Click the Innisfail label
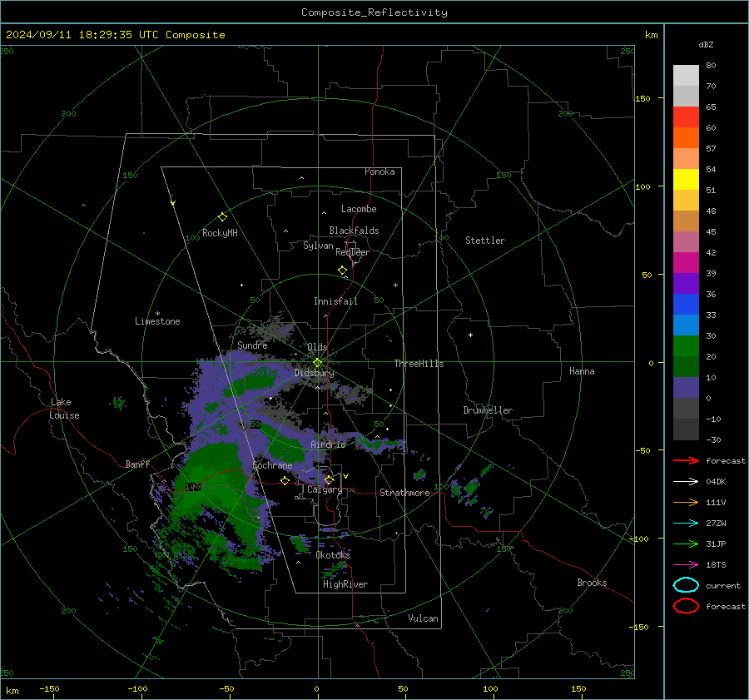The image size is (749, 700). pyautogui.click(x=335, y=301)
